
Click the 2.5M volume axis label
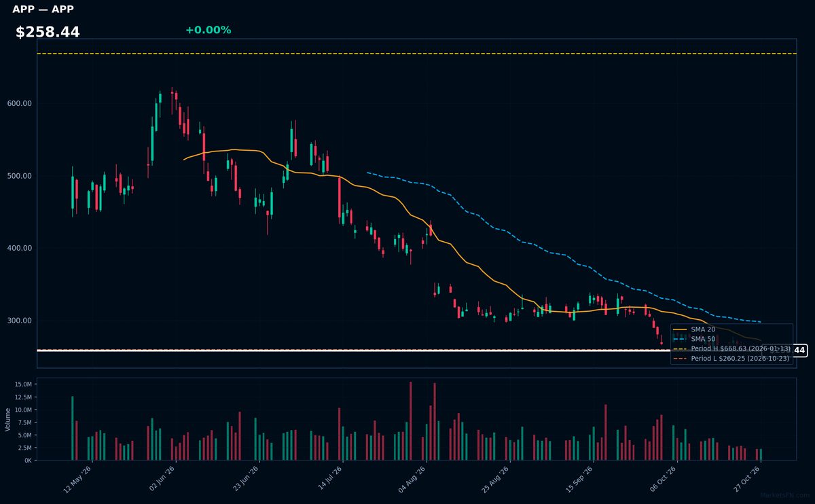click(25, 448)
